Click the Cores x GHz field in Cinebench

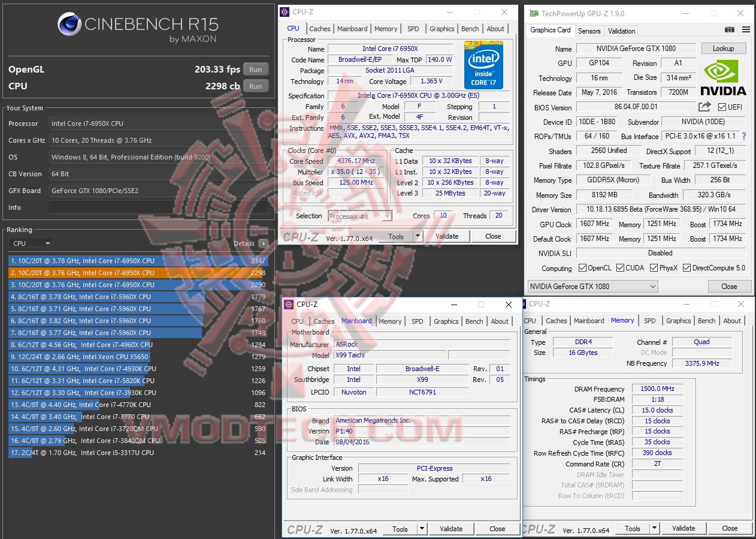pos(158,140)
